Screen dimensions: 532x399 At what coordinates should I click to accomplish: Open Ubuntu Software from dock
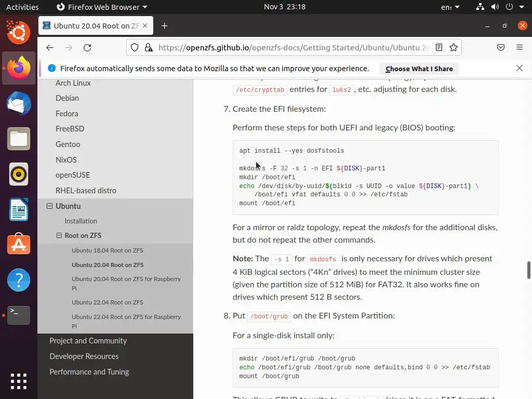(x=18, y=245)
